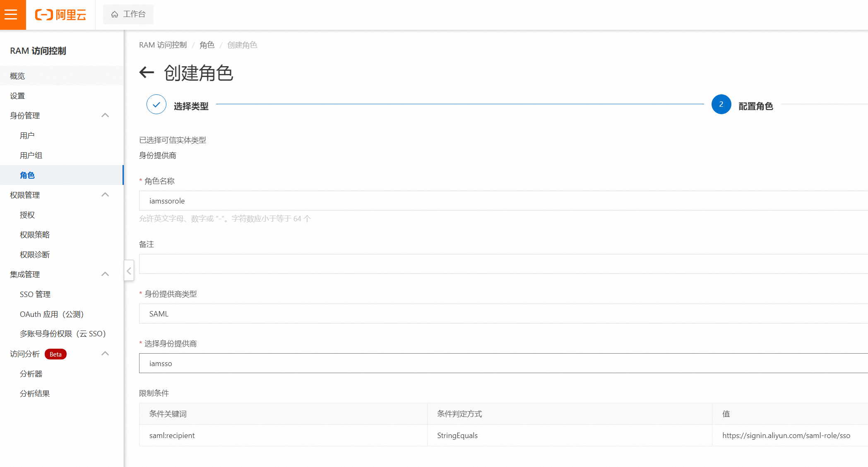
Task: Collapse the 访问分析 section chevron
Action: pyautogui.click(x=105, y=354)
